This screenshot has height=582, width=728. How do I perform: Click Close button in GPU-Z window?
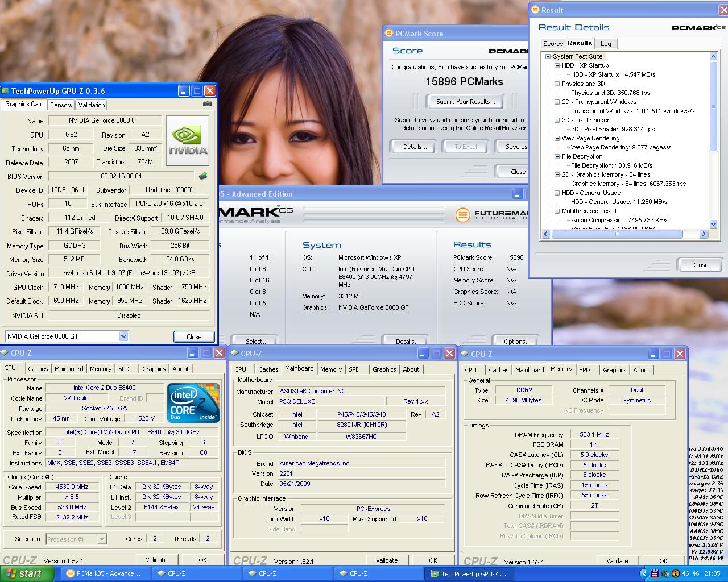coord(194,336)
